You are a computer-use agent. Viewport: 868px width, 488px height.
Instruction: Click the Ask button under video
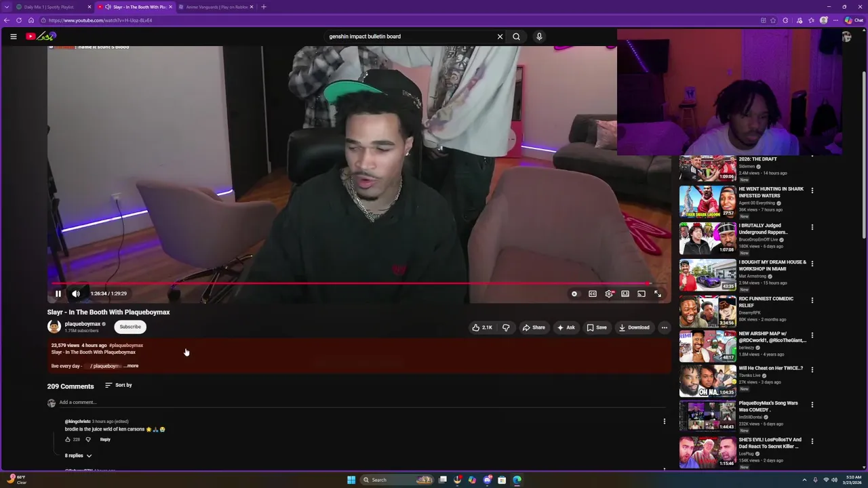566,327
